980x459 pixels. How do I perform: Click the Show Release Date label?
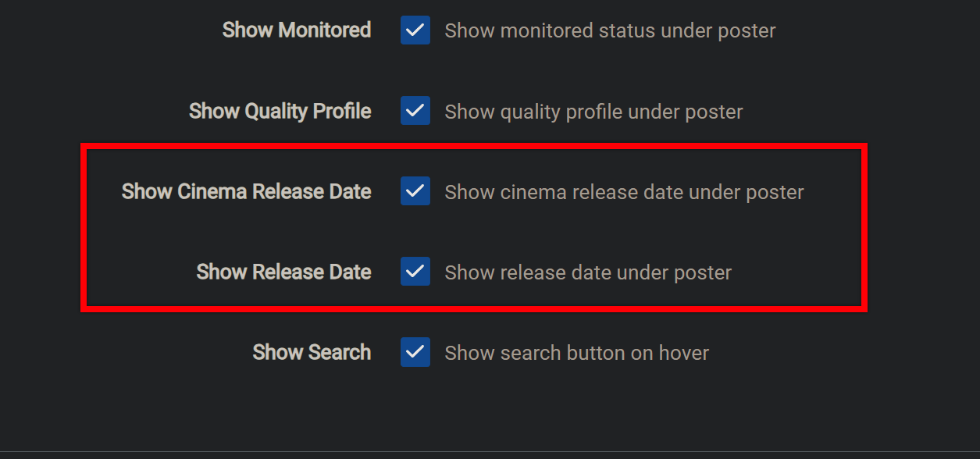tap(283, 272)
